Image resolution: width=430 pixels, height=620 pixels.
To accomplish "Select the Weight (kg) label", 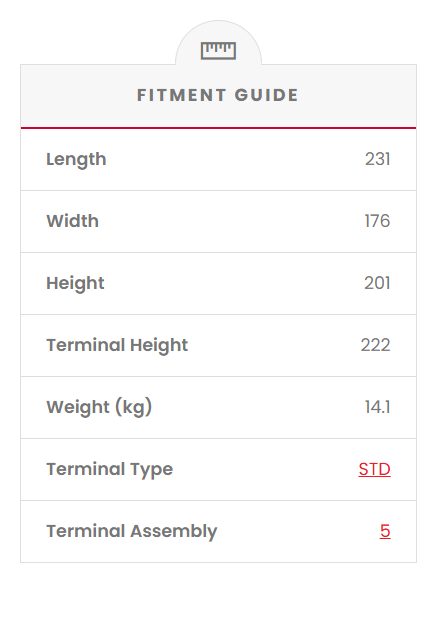I will click(x=99, y=407).
